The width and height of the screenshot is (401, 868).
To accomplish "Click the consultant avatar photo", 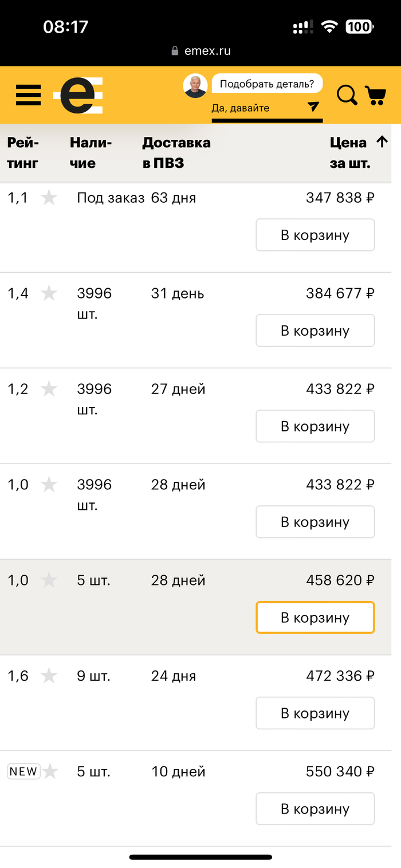I will point(195,86).
